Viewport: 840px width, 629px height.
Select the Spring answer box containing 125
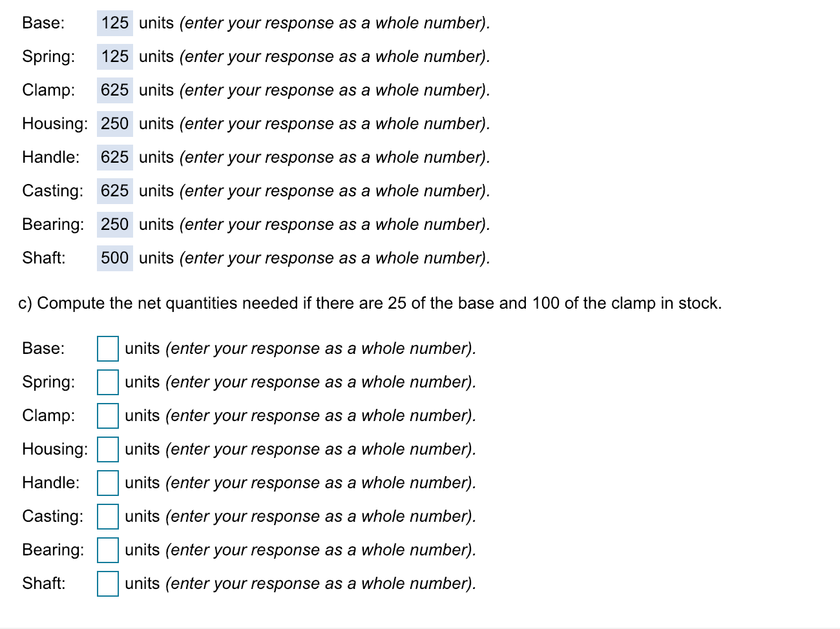click(114, 56)
